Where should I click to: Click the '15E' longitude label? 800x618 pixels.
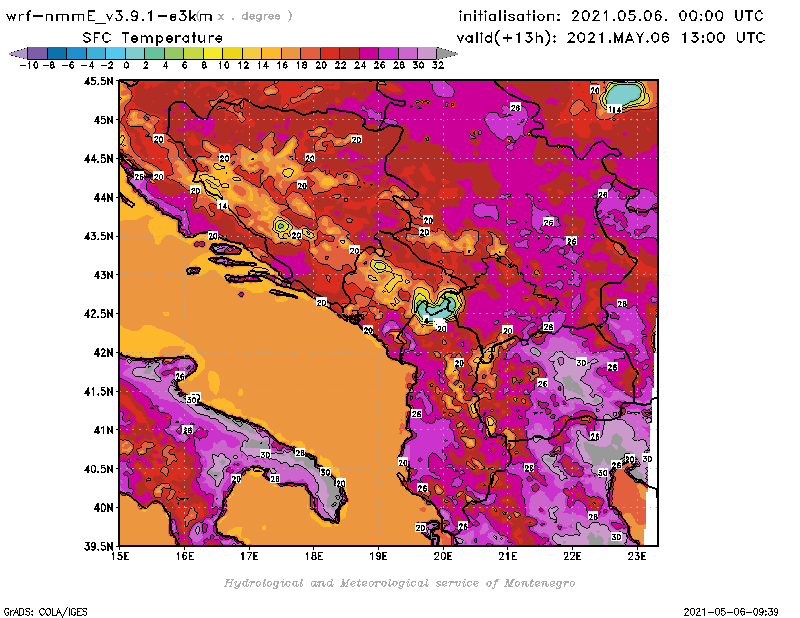(120, 556)
